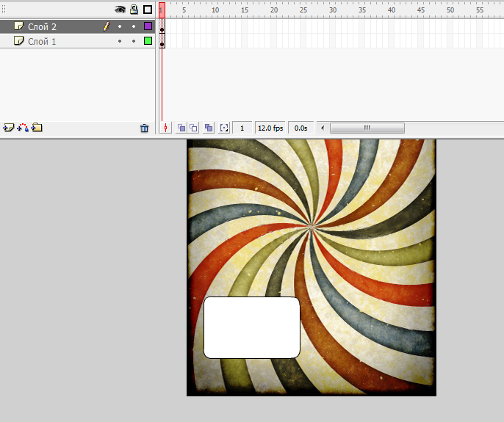Insert a layer folder
504x422 pixels.
pyautogui.click(x=37, y=128)
